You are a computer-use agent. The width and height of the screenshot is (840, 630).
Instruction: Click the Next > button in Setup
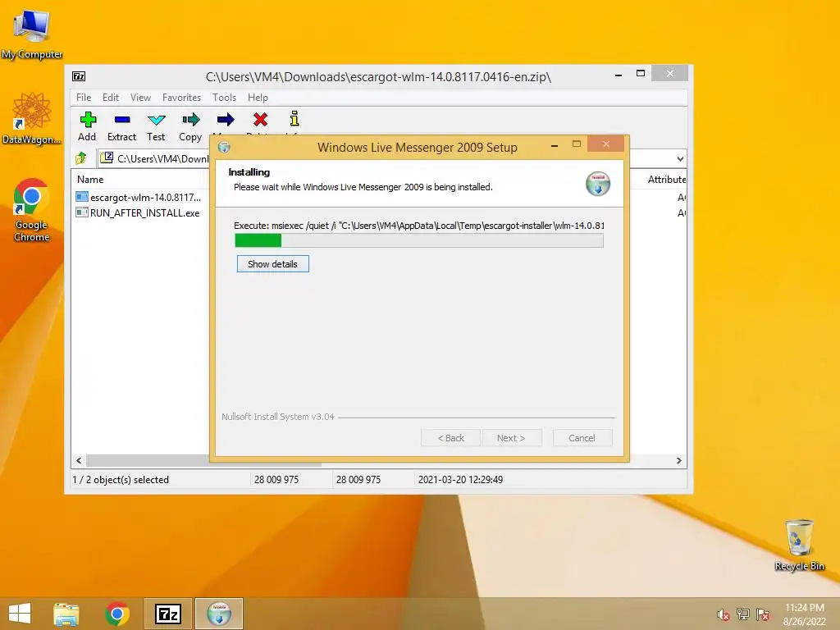click(511, 438)
